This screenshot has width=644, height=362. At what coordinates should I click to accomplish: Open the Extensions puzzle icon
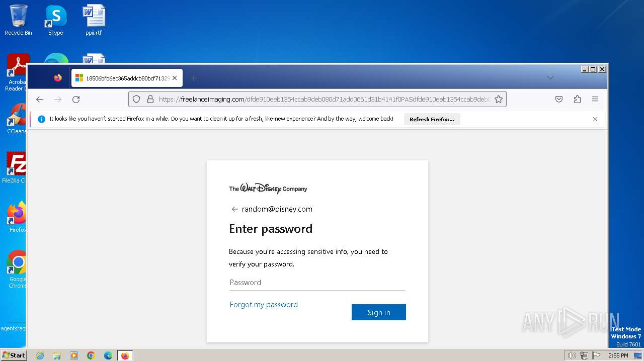pyautogui.click(x=577, y=100)
